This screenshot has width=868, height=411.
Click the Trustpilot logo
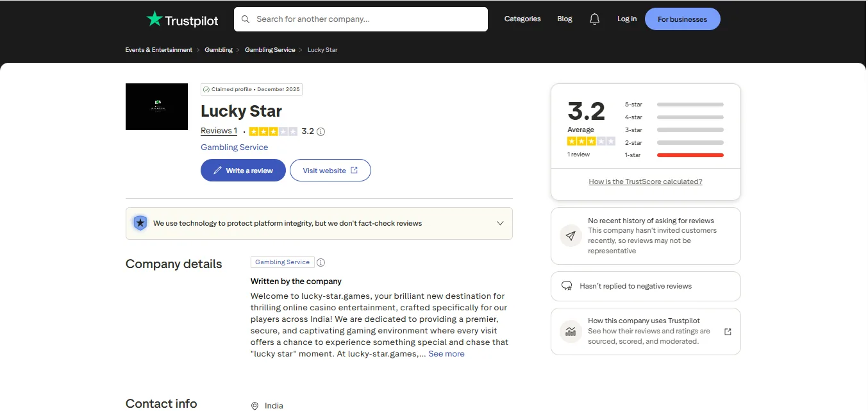[182, 19]
